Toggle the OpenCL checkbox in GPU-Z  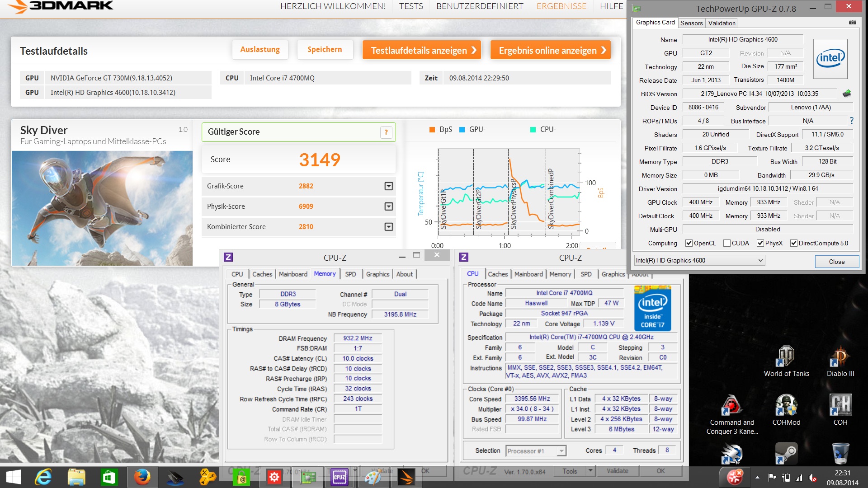689,243
